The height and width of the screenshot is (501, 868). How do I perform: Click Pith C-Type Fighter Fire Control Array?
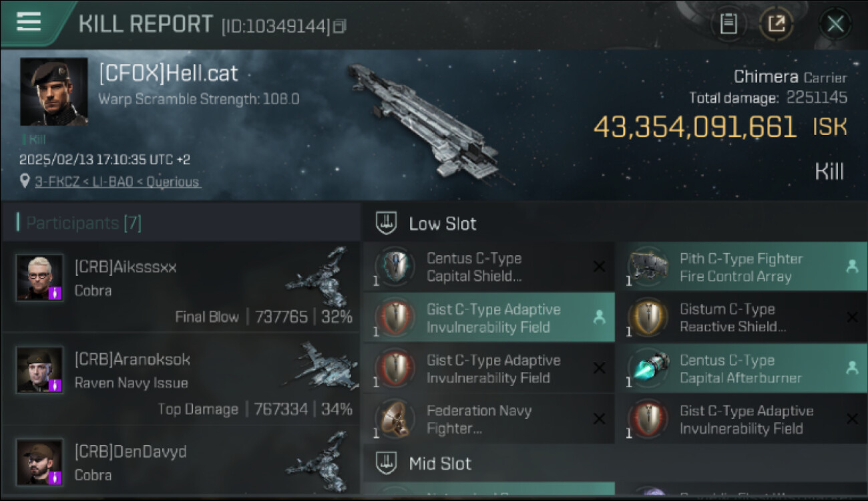742,267
